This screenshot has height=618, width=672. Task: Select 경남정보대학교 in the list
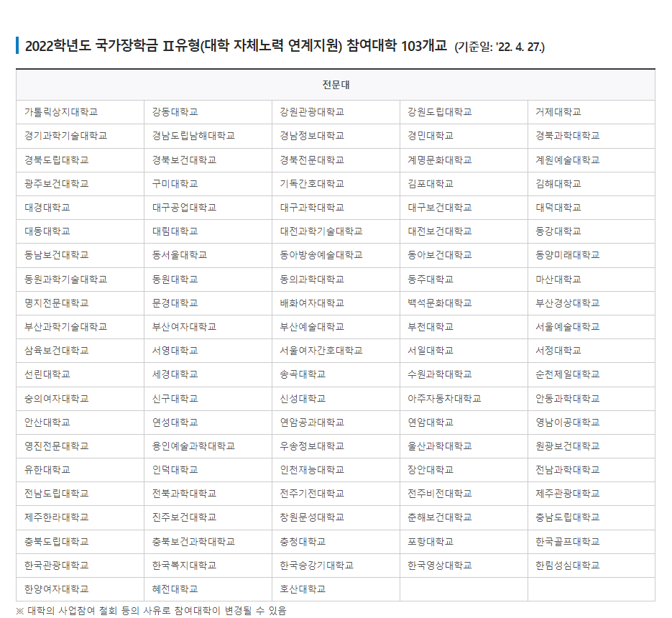pos(336,137)
